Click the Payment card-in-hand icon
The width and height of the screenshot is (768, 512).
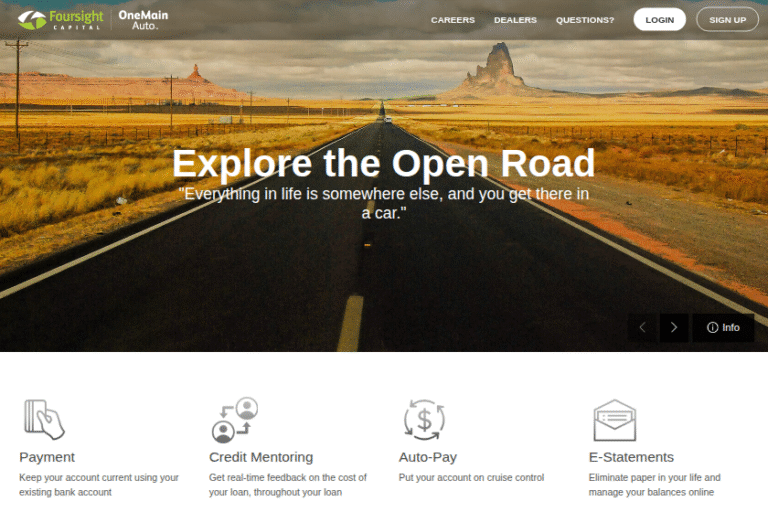point(44,419)
